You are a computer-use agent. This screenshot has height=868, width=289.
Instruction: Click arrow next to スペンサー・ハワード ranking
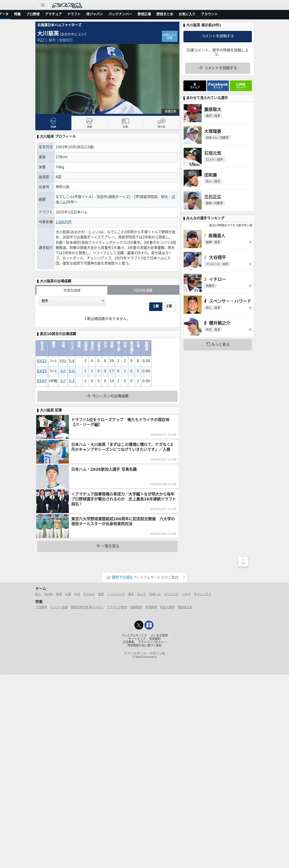click(x=250, y=308)
